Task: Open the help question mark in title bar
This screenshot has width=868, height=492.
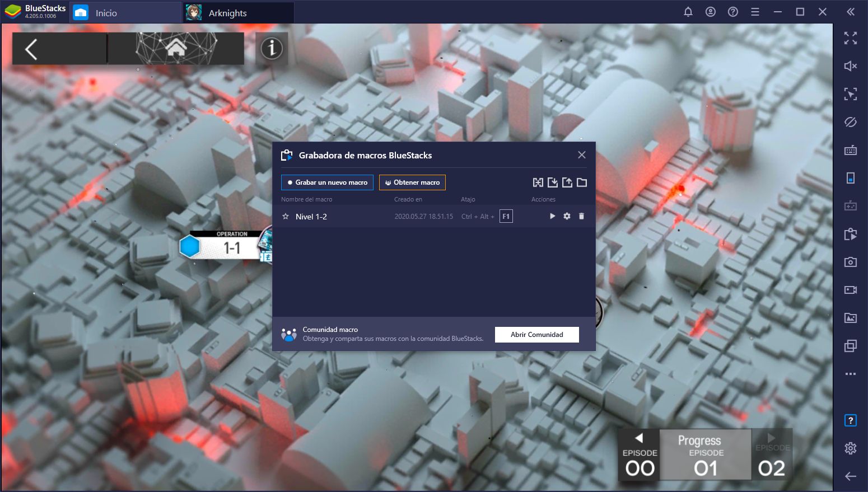Action: (733, 12)
